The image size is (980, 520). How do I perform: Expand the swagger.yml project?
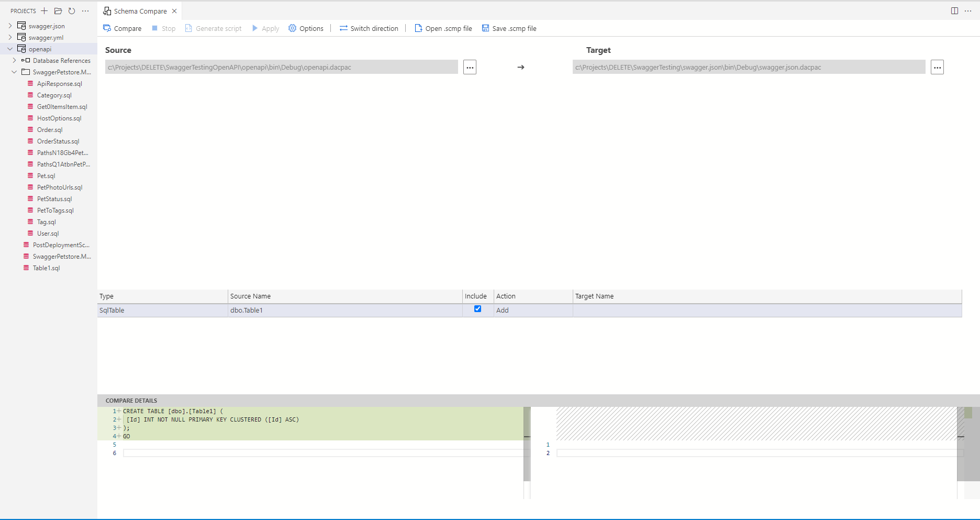click(x=10, y=37)
